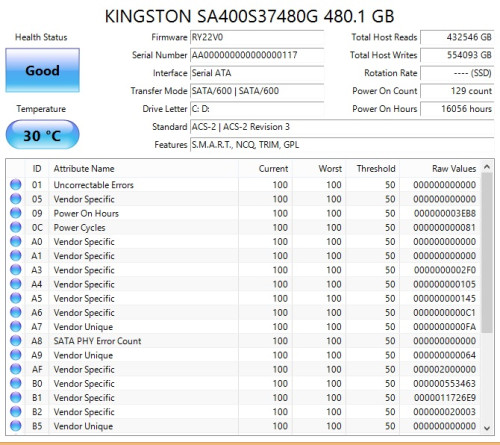The image size is (500, 445).
Task: Click status icon for attribute ID AF
Action: click(x=16, y=369)
